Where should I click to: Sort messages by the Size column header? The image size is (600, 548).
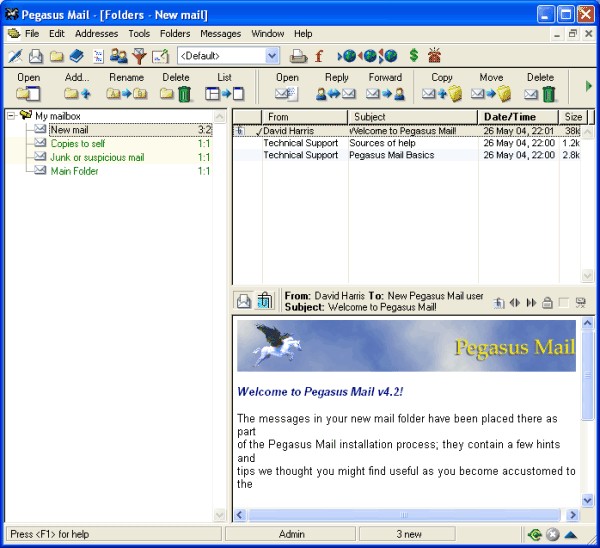pyautogui.click(x=573, y=117)
